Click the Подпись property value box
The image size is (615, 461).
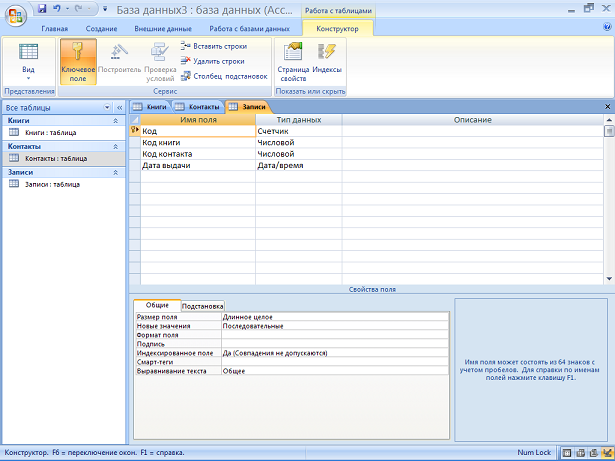click(335, 344)
